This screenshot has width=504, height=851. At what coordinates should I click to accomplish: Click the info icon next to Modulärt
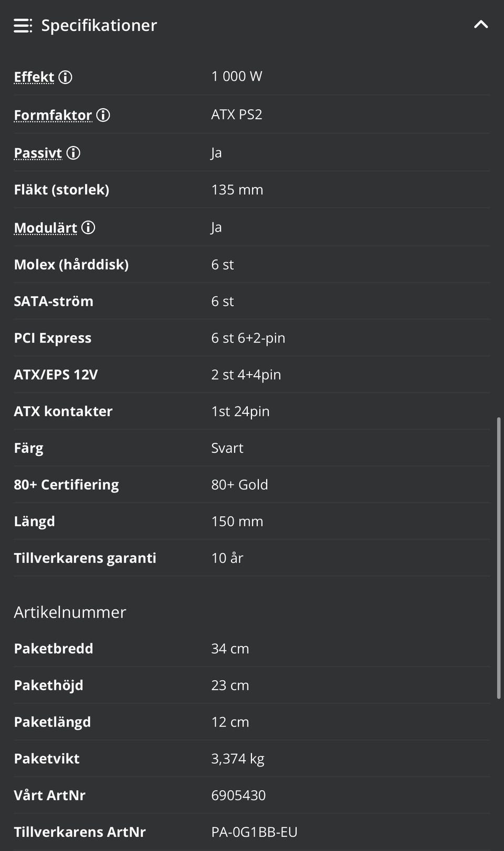click(x=88, y=227)
